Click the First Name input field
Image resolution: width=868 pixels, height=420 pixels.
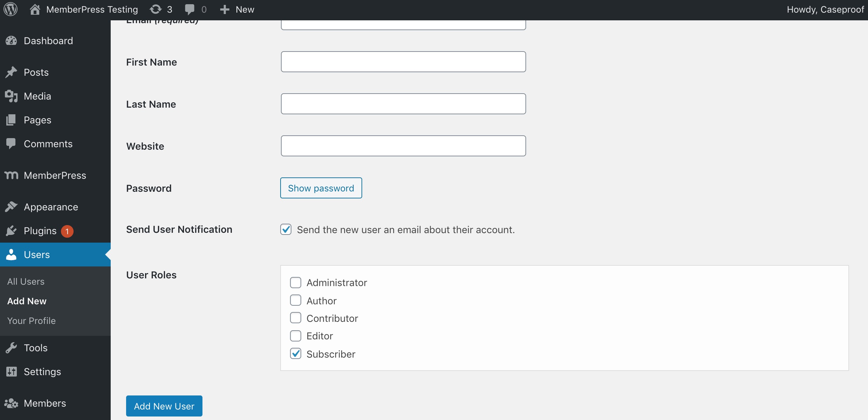pyautogui.click(x=403, y=61)
